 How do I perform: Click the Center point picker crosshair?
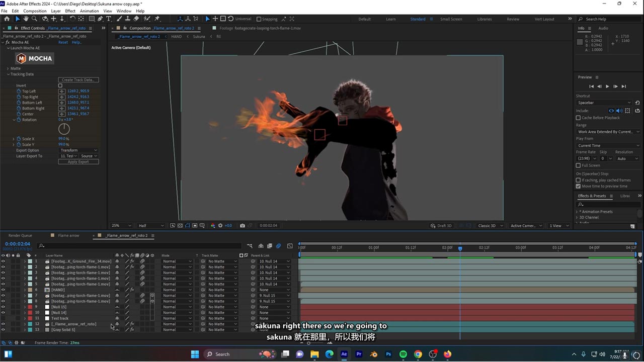(62, 114)
